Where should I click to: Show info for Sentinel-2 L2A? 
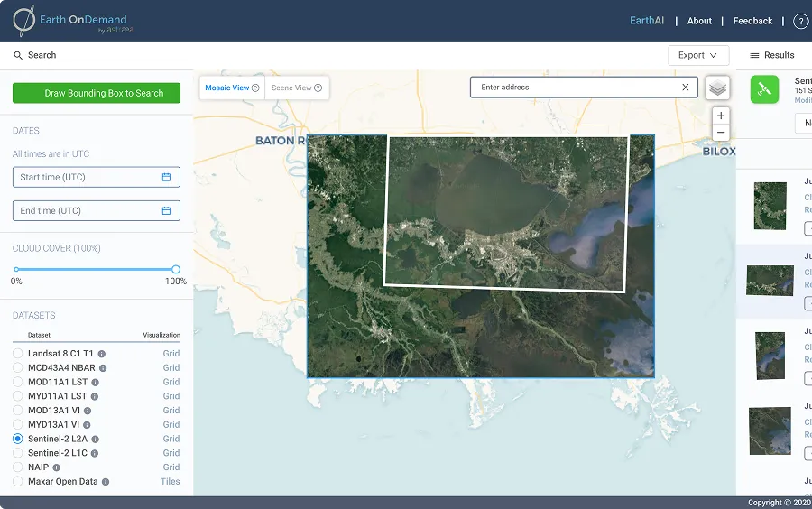(96, 440)
